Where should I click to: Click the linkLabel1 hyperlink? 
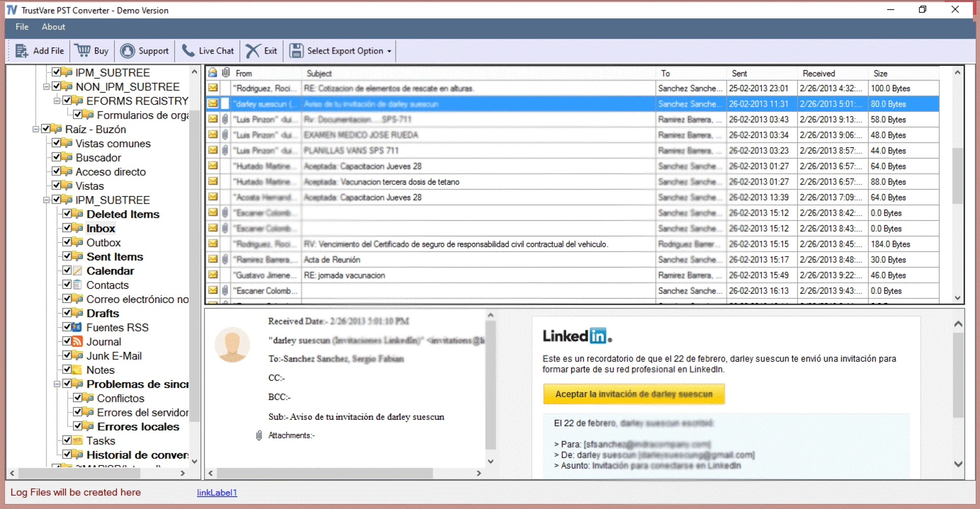tap(216, 492)
